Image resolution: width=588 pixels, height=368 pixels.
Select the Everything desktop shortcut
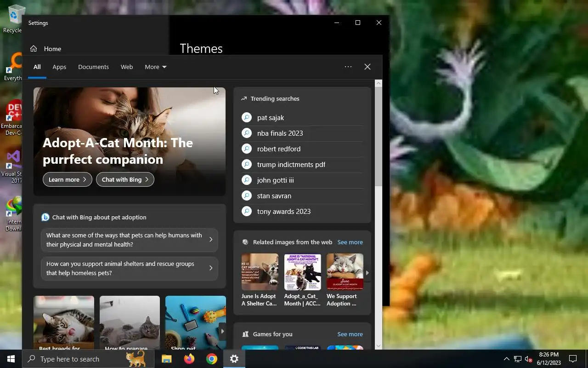[x=14, y=67]
